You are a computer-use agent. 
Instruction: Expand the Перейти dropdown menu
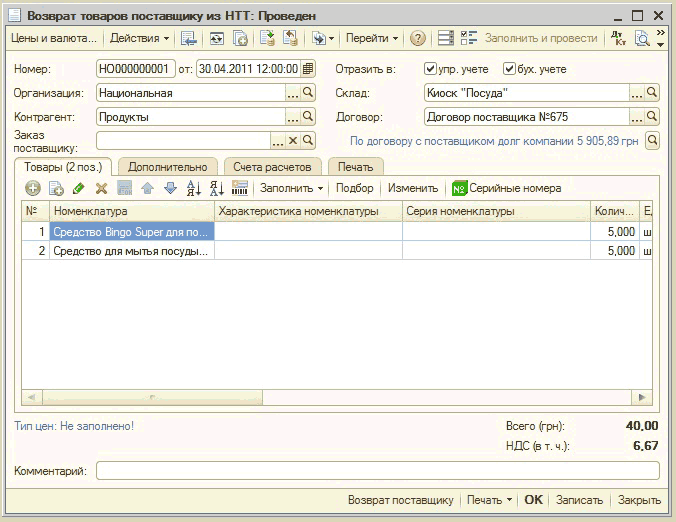pos(371,38)
